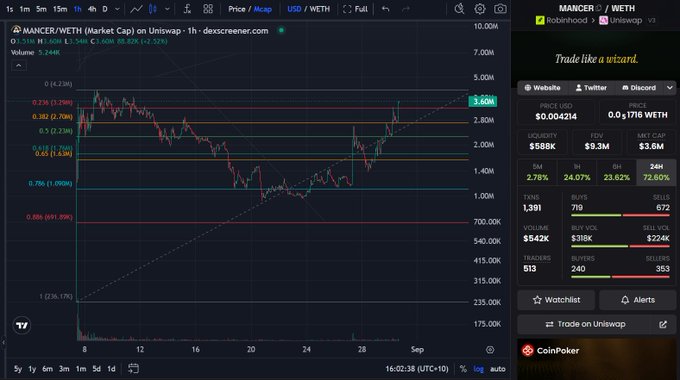
Task: Set chart denomination to USD
Action: click(294, 9)
